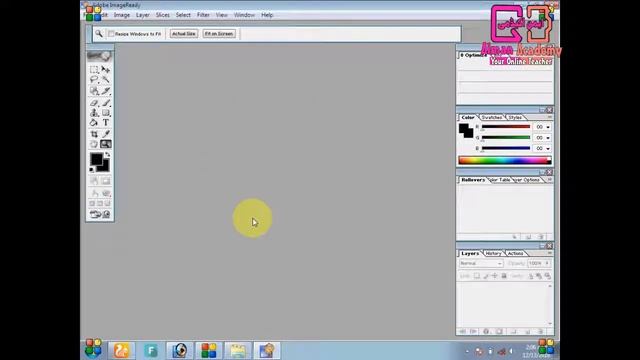Toggle lock image pixels brush checkbox
This screenshot has width=640, height=360.
pyautogui.click(x=486, y=276)
